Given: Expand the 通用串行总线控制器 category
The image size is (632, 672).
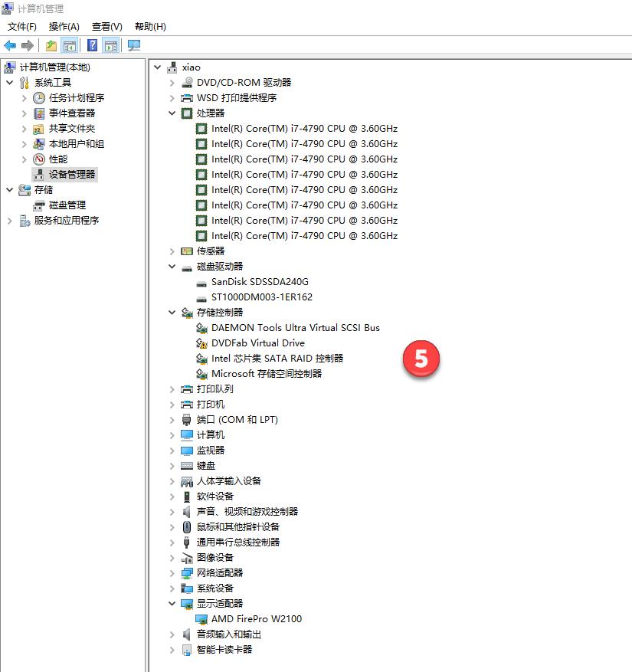Looking at the screenshot, I should 172,543.
